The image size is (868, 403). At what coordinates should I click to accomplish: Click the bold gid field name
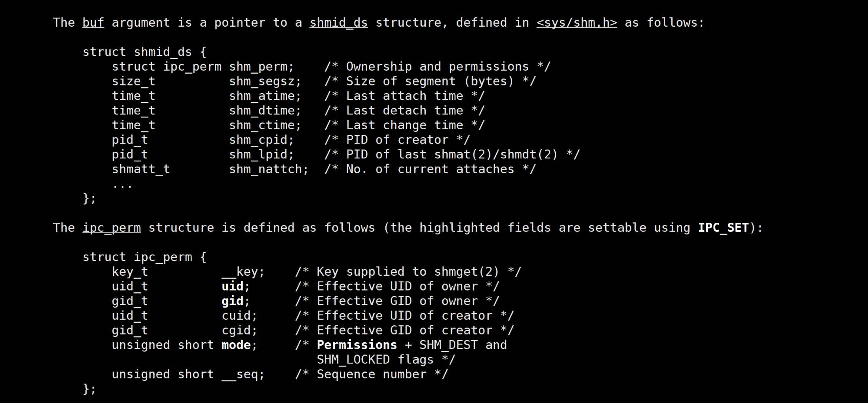click(232, 301)
